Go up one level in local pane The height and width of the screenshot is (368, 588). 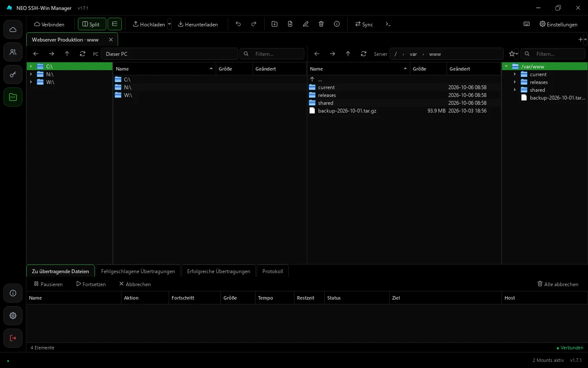click(67, 54)
